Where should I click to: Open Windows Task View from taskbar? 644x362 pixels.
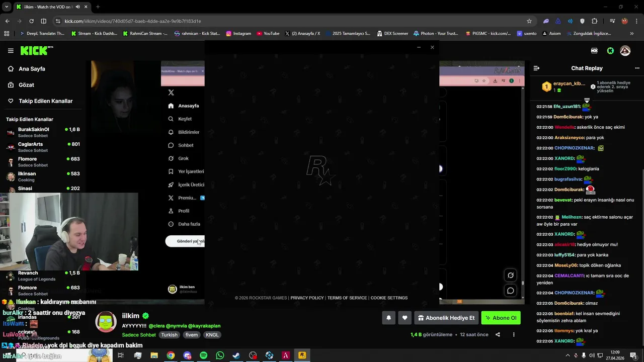(121, 355)
